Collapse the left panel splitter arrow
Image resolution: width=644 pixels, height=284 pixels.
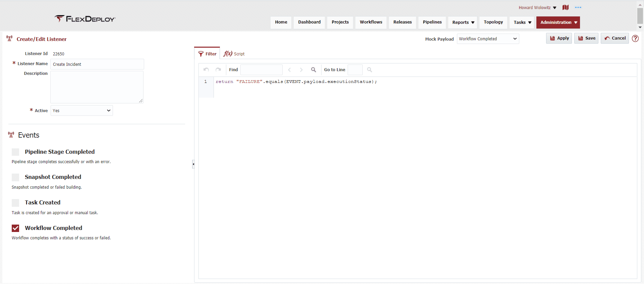193,164
